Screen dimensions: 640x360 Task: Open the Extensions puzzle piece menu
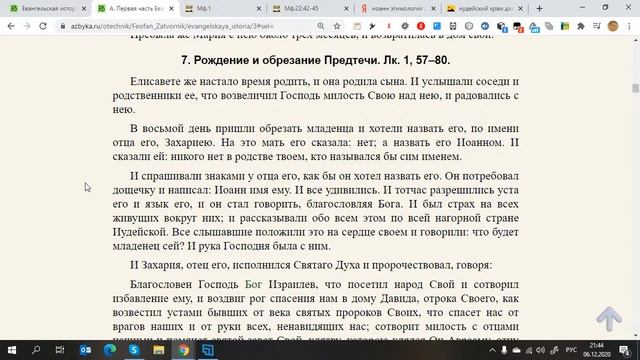[580, 26]
